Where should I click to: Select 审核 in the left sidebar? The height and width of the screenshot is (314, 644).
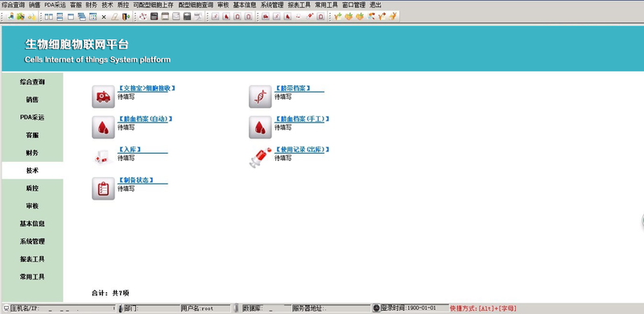[x=32, y=205]
